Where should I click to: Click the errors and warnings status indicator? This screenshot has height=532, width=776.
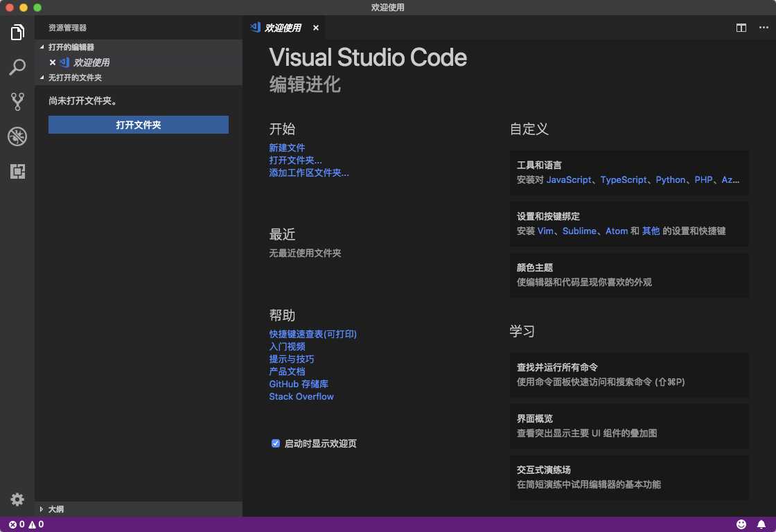26,524
